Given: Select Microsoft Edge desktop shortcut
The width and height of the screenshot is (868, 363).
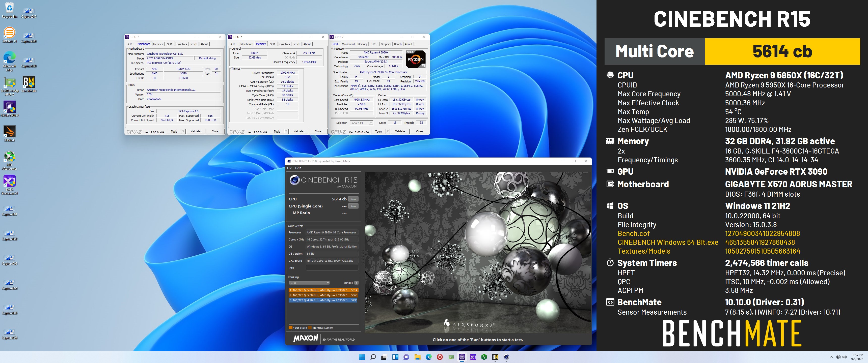Looking at the screenshot, I should [9, 62].
